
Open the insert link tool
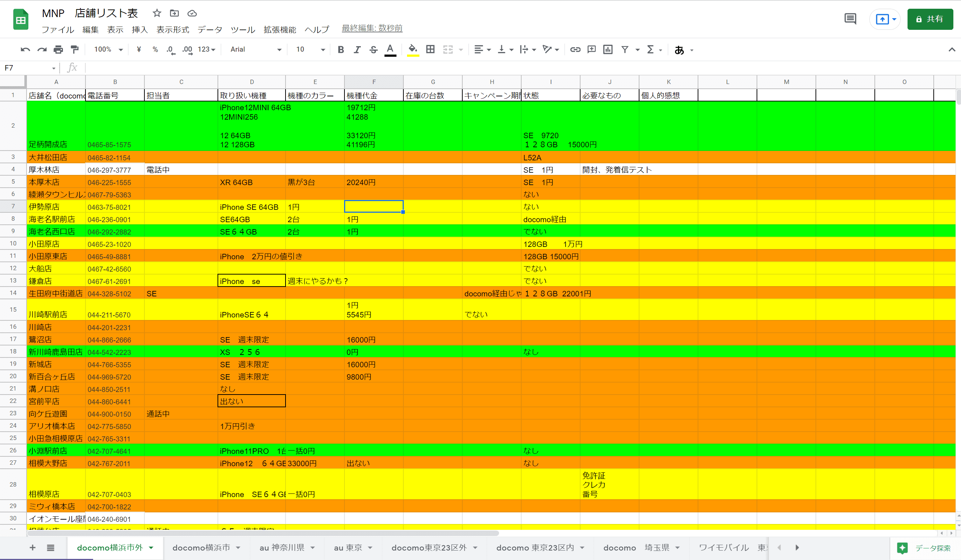(575, 49)
